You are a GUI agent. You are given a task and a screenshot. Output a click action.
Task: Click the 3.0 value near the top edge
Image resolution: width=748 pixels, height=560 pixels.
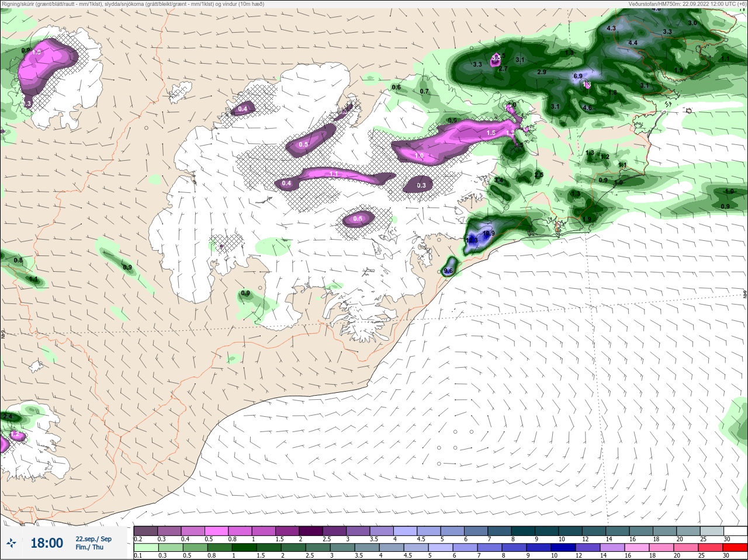click(692, 23)
